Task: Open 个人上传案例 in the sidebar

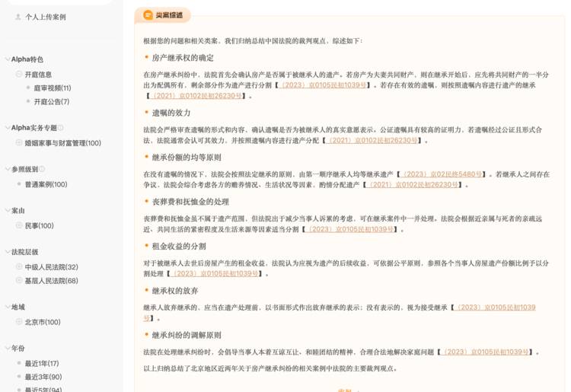Action: (x=46, y=17)
